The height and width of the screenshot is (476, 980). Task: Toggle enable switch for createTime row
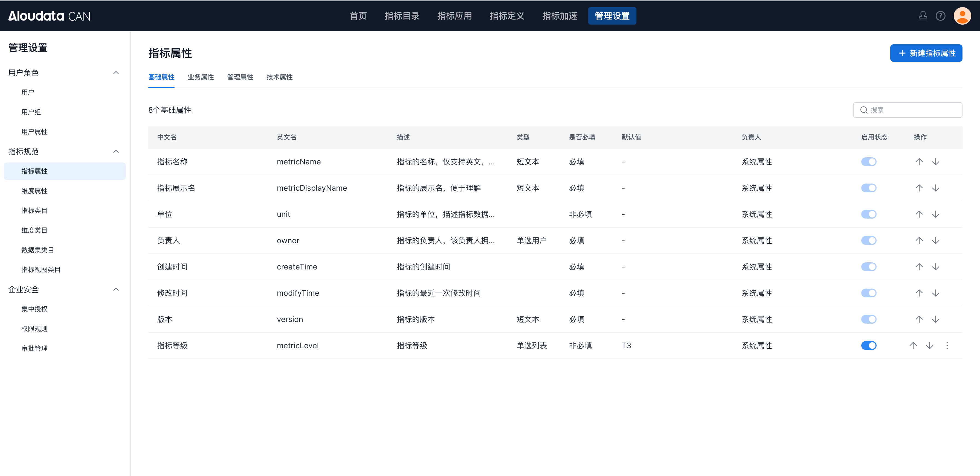pyautogui.click(x=869, y=267)
